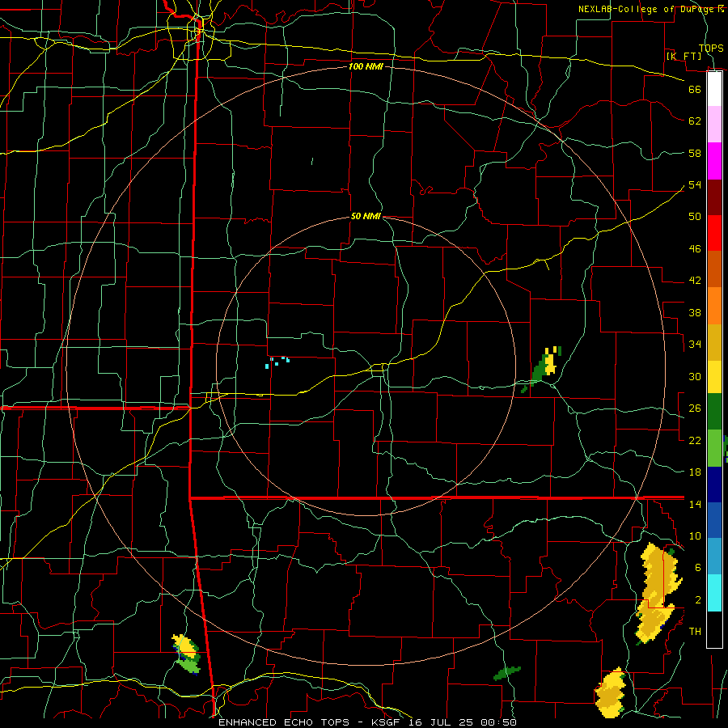Image resolution: width=728 pixels, height=728 pixels.
Task: Click the '54' legend value
Action: click(x=695, y=184)
